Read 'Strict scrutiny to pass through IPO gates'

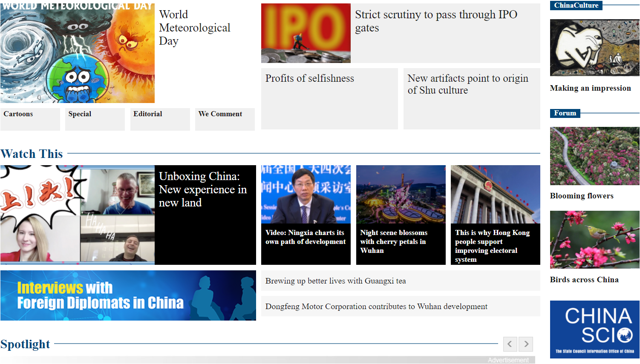pyautogui.click(x=436, y=21)
